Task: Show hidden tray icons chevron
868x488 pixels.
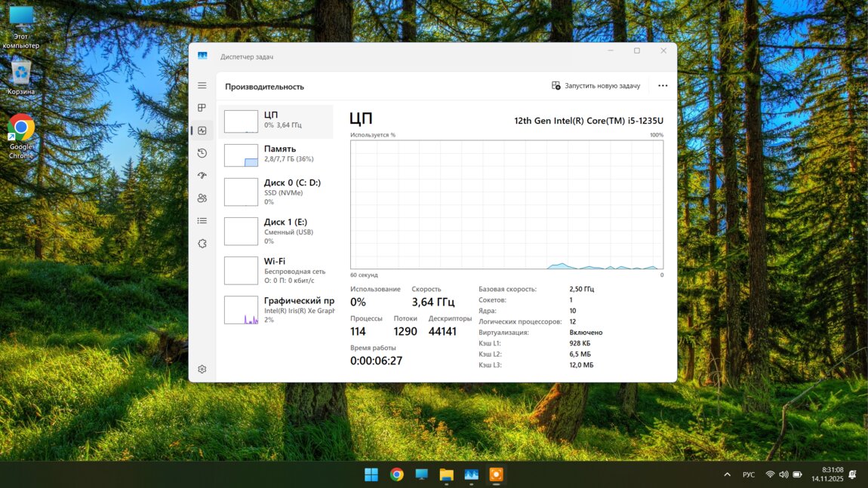Action: [727, 474]
